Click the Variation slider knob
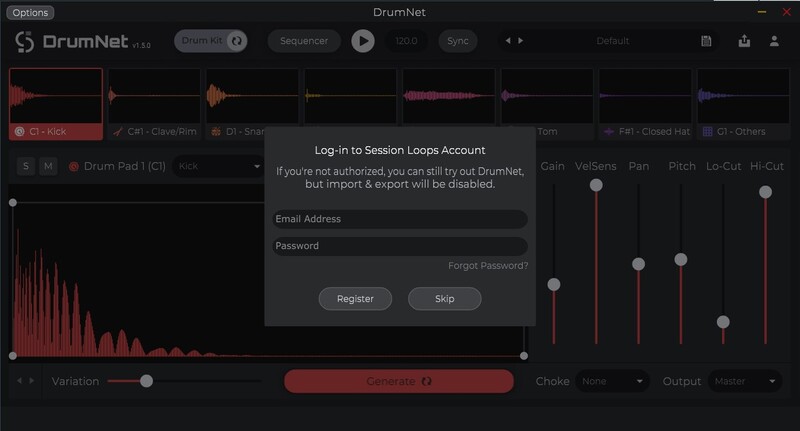Screen dimensions: 800x431 (x=146, y=381)
